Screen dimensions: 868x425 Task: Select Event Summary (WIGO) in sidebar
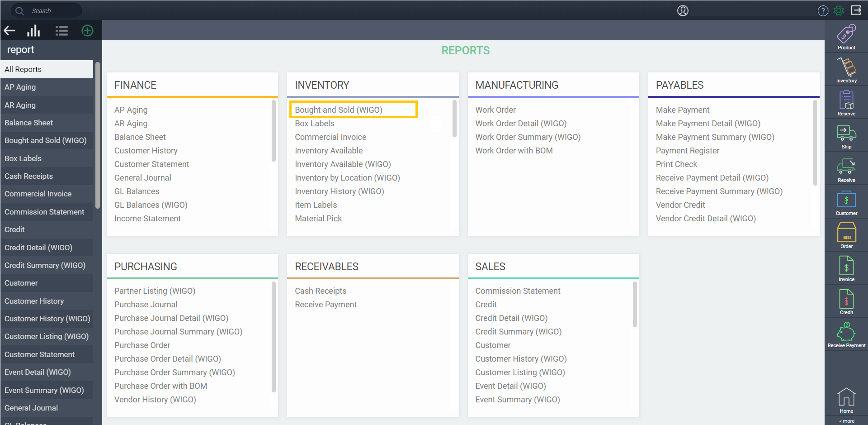tap(47, 390)
